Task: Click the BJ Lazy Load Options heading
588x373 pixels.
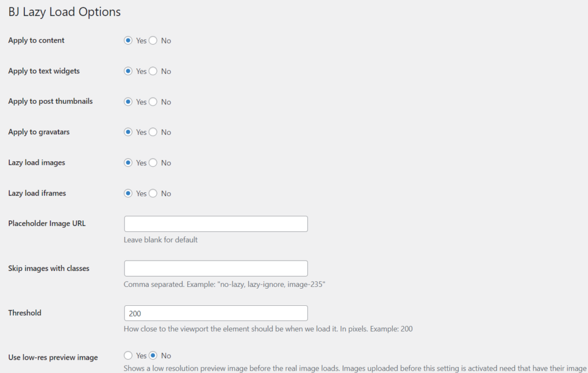Action: coord(64,11)
